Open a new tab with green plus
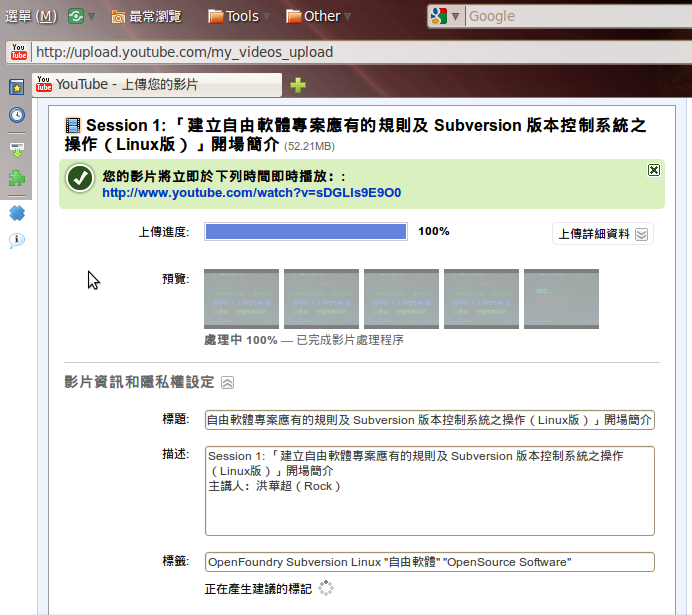692x615 pixels. [298, 85]
